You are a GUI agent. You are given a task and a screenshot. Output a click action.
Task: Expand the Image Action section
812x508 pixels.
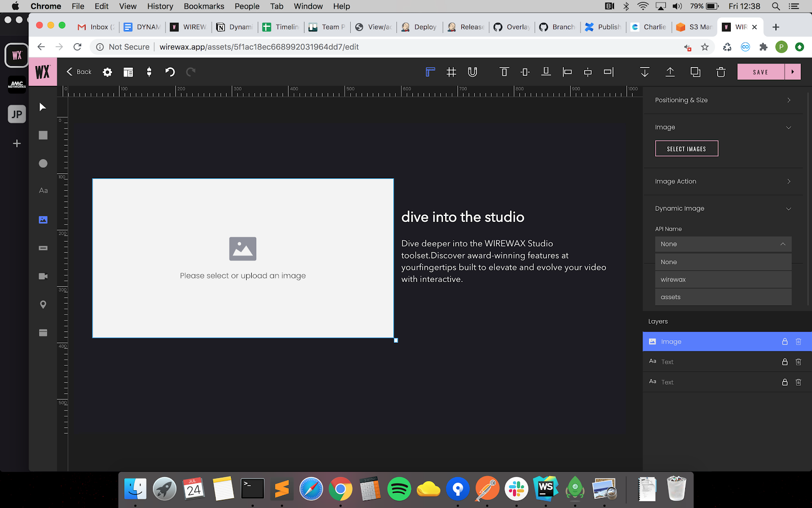pos(723,181)
